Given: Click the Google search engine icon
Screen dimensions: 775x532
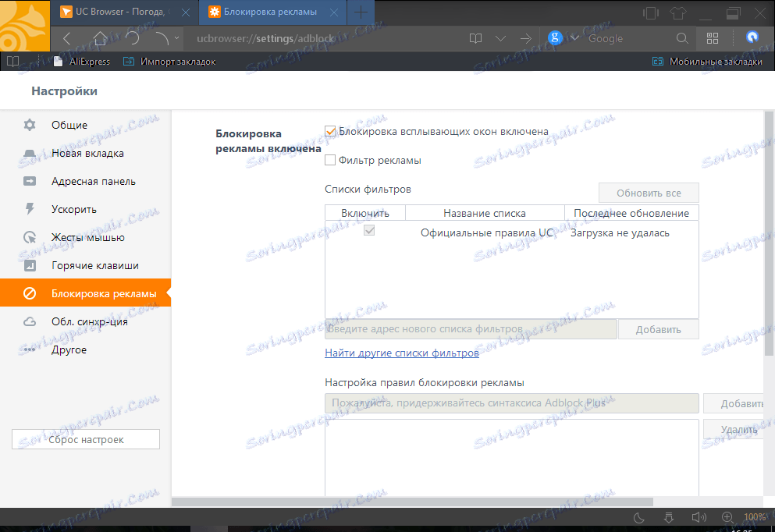Looking at the screenshot, I should click(x=555, y=37).
